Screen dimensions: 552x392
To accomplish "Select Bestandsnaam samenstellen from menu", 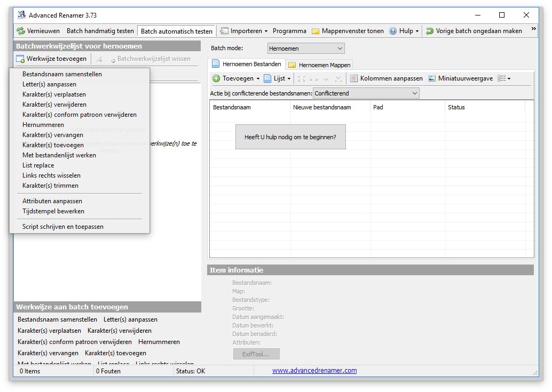I will pos(80,74).
